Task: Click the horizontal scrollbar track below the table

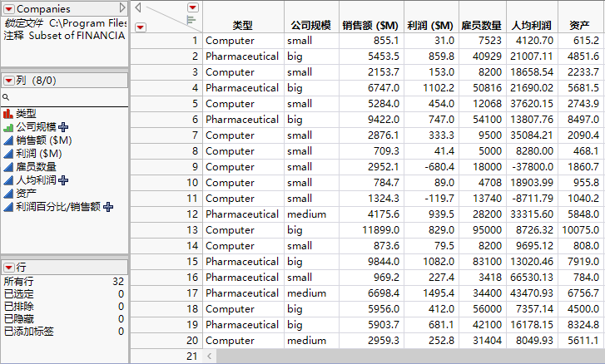Action: (x=409, y=357)
